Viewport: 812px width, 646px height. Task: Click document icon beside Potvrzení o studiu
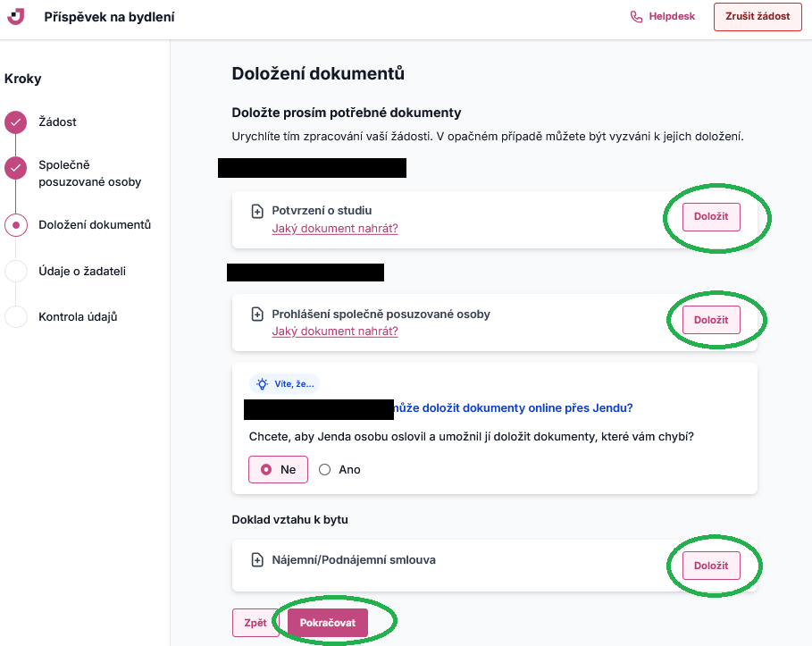[257, 211]
